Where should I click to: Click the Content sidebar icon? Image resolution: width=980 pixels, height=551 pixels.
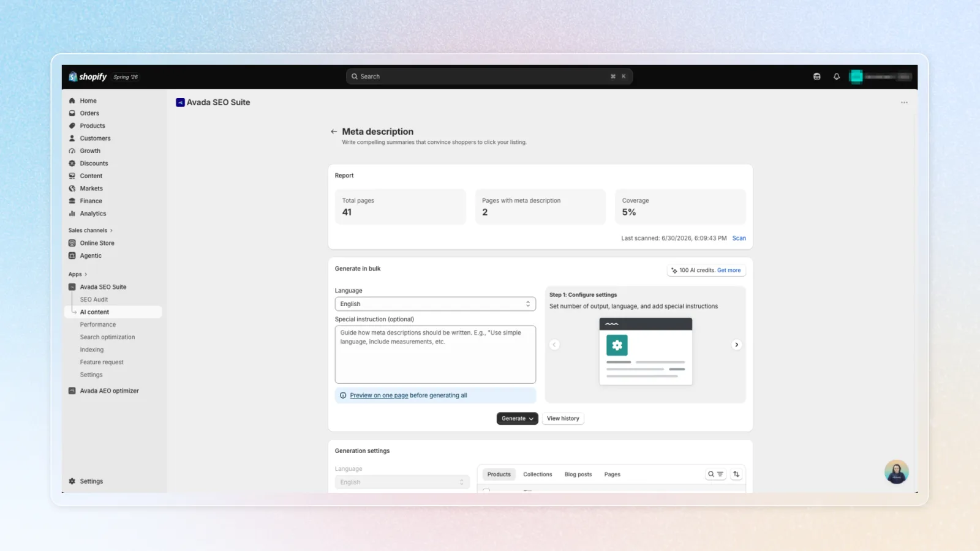72,176
